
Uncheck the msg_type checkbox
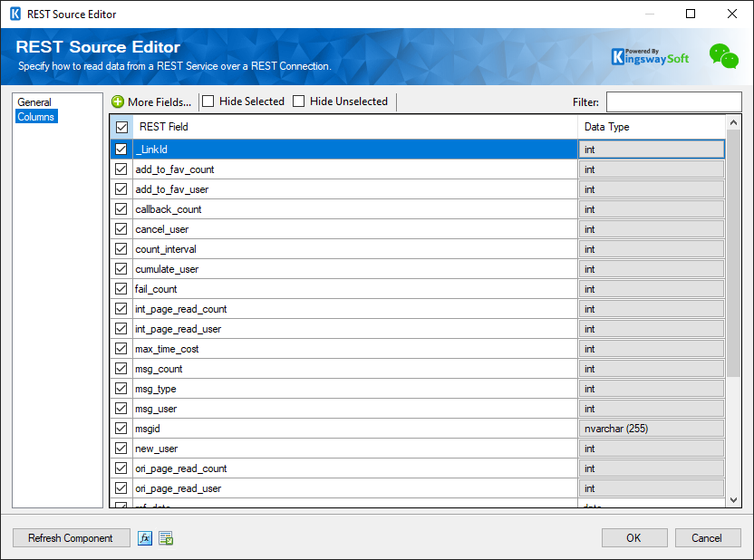121,389
